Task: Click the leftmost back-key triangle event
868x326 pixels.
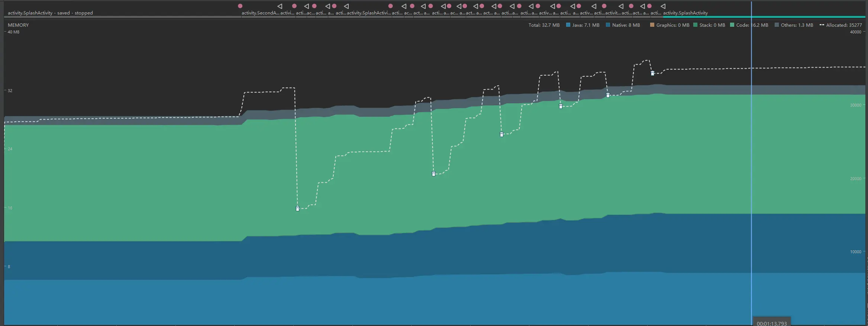Action: pyautogui.click(x=280, y=6)
